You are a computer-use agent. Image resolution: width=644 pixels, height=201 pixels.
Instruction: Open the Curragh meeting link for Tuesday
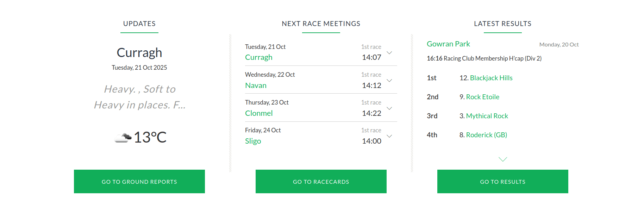coord(259,57)
